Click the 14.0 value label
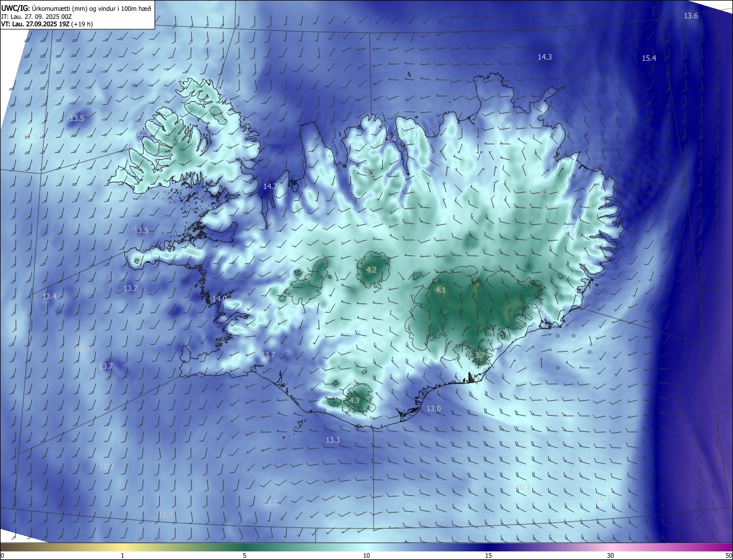 [220, 299]
